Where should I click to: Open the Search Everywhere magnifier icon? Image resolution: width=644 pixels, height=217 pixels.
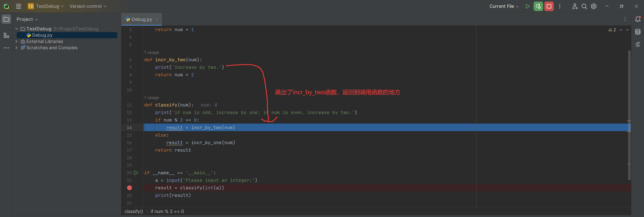click(x=584, y=6)
